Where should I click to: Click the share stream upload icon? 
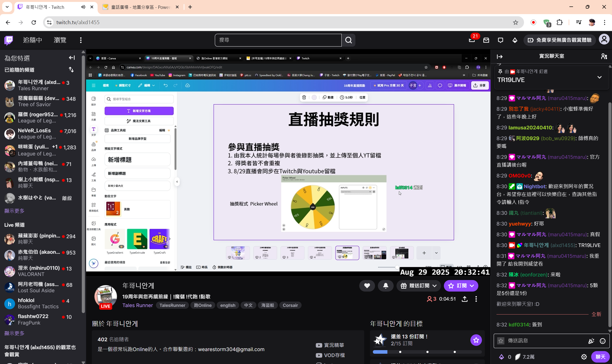pyautogui.click(x=464, y=299)
